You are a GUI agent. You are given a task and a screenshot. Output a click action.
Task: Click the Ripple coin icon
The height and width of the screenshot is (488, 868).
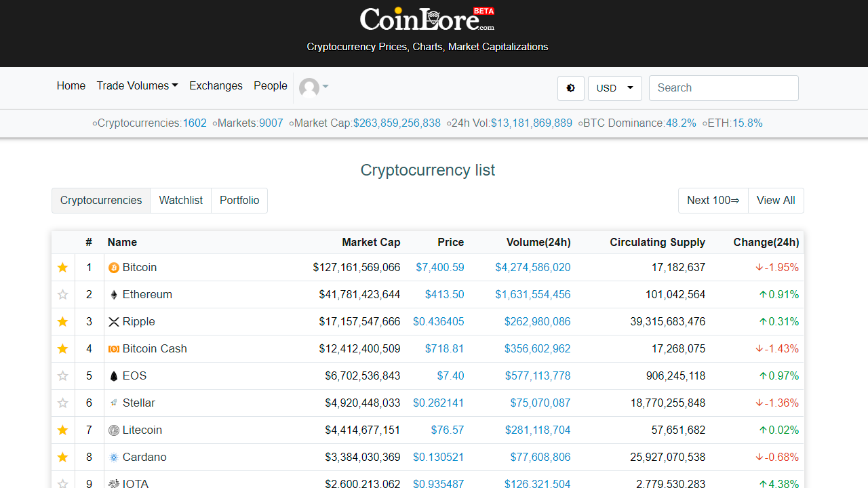(114, 322)
